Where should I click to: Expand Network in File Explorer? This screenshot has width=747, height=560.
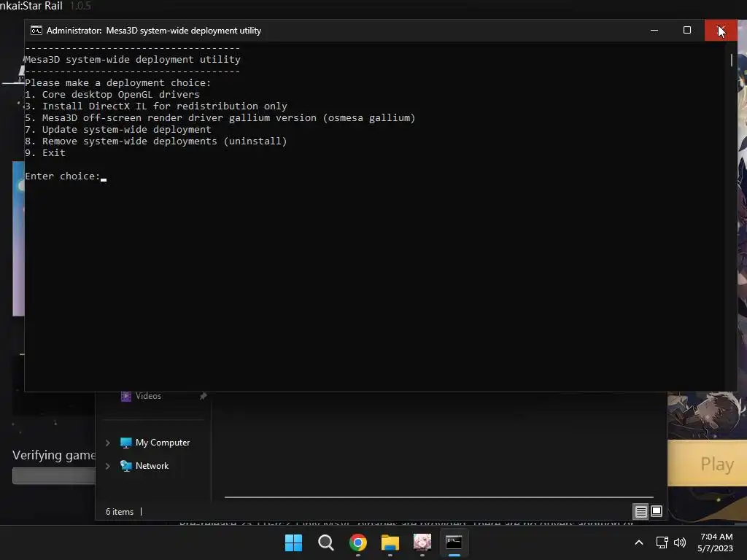coord(108,466)
